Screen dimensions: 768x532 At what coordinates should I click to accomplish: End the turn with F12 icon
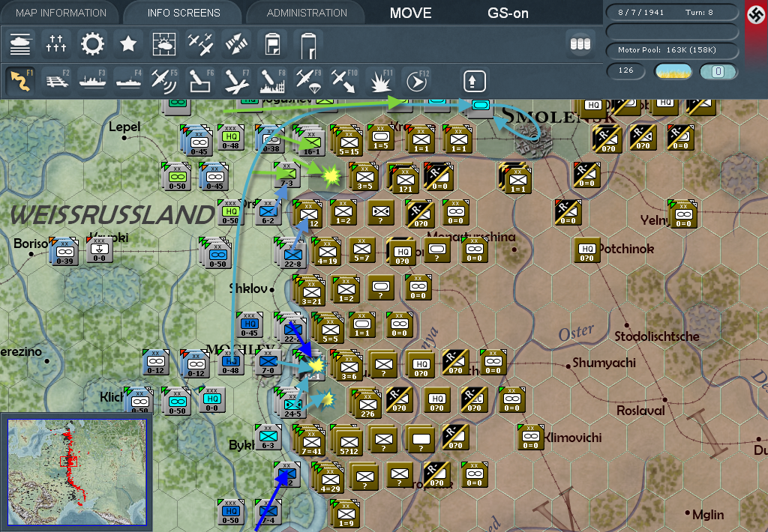point(417,81)
